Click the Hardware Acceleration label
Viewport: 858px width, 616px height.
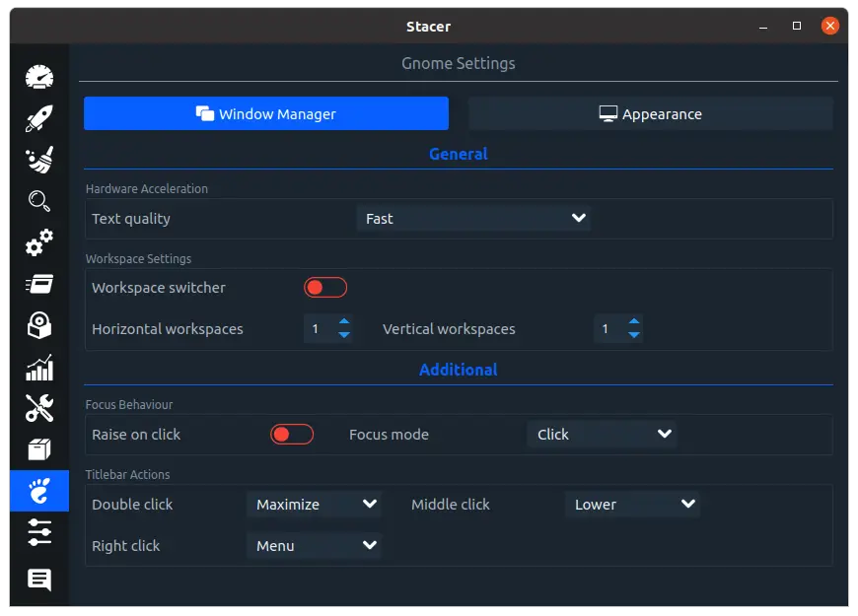pos(147,188)
